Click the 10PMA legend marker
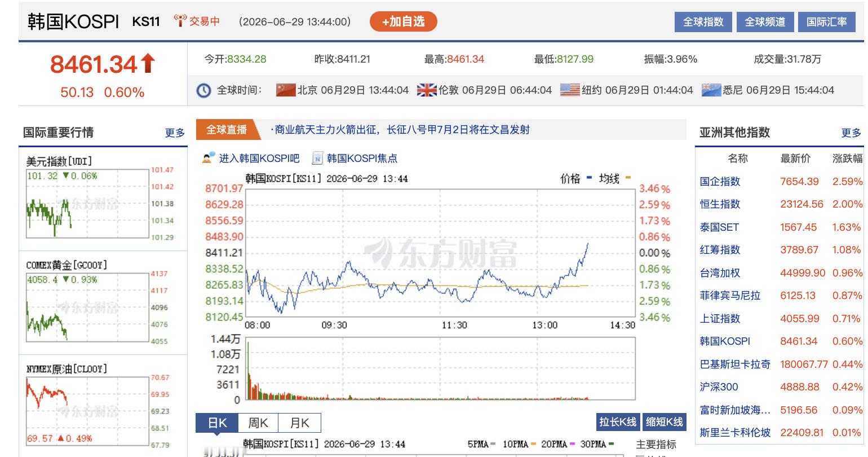 (533, 444)
